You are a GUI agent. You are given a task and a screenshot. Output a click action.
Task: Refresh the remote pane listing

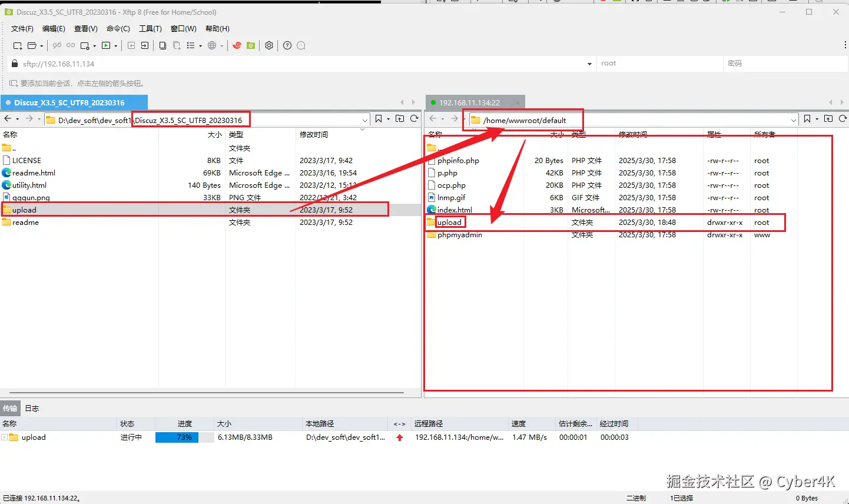[x=843, y=119]
